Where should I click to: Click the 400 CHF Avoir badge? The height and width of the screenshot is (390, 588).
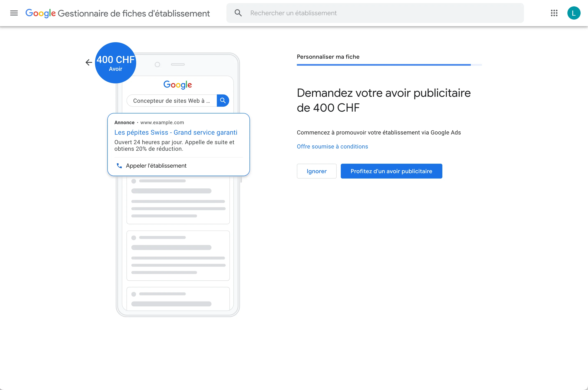coord(115,63)
